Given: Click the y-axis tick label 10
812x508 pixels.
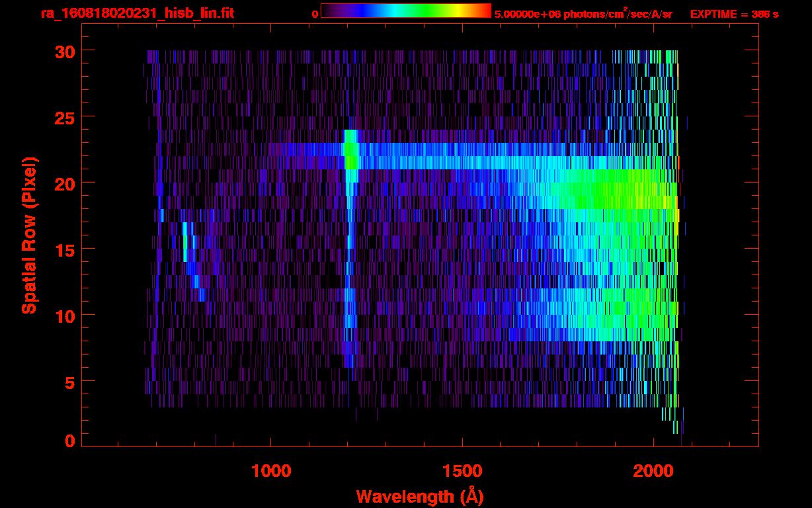Looking at the screenshot, I should coord(63,316).
